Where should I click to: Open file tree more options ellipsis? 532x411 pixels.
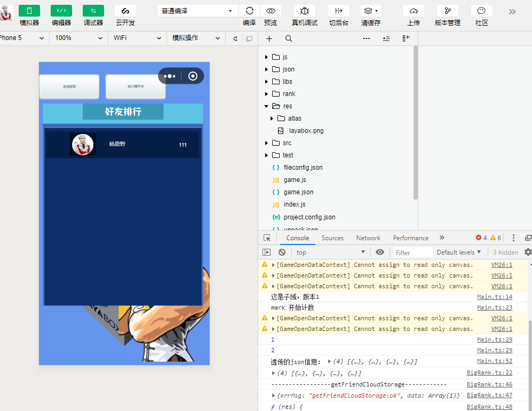[367, 38]
